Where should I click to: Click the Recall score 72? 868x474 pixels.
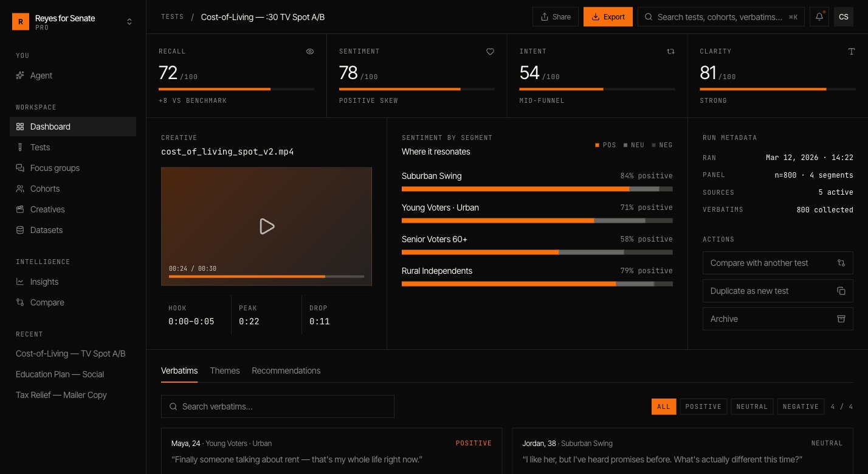168,73
